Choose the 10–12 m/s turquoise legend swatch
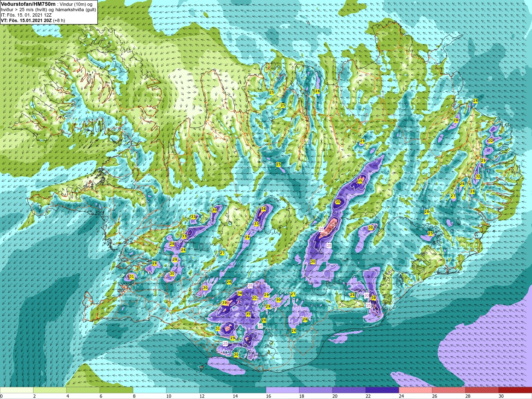This screenshot has height=399, width=532. tap(183, 390)
